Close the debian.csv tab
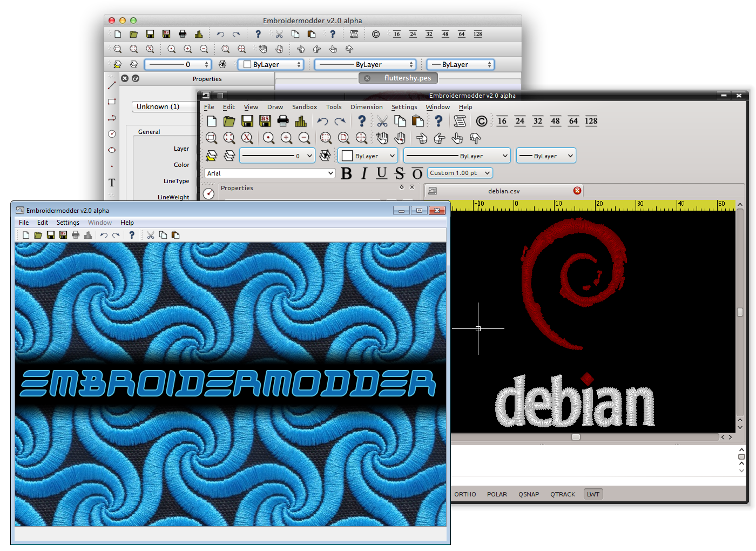The height and width of the screenshot is (551, 756). click(577, 191)
